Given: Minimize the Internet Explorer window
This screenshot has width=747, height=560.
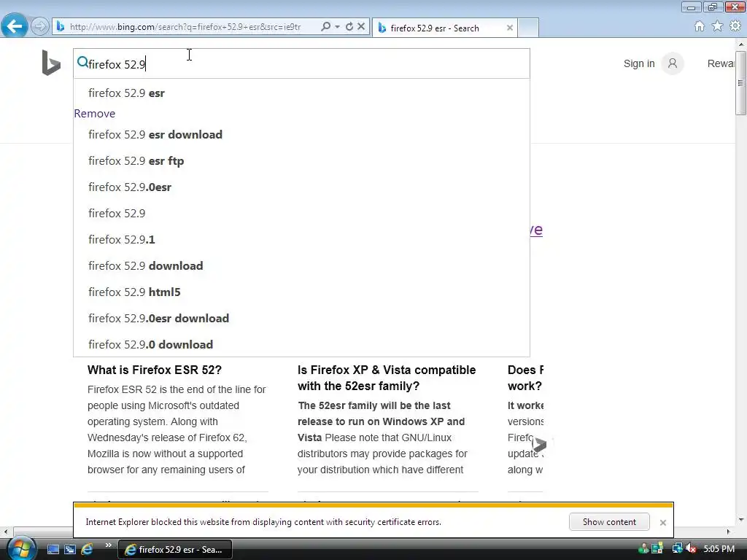Looking at the screenshot, I should pyautogui.click(x=691, y=7).
